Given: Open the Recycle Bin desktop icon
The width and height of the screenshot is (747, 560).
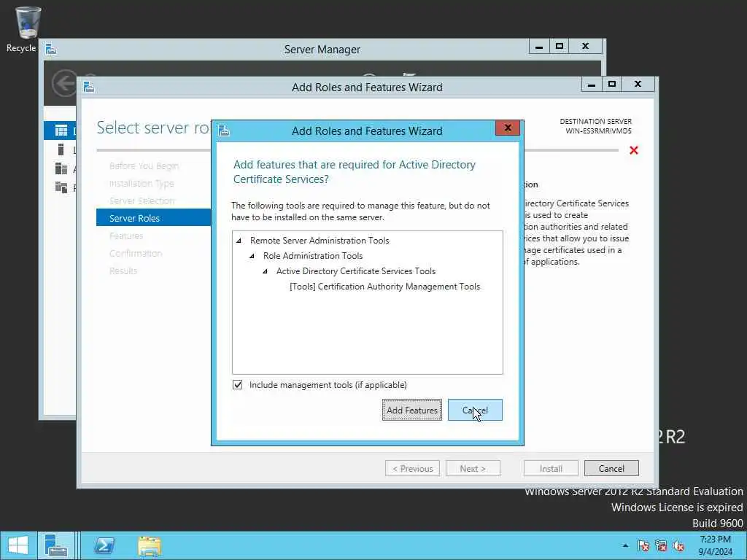Looking at the screenshot, I should click(x=28, y=24).
